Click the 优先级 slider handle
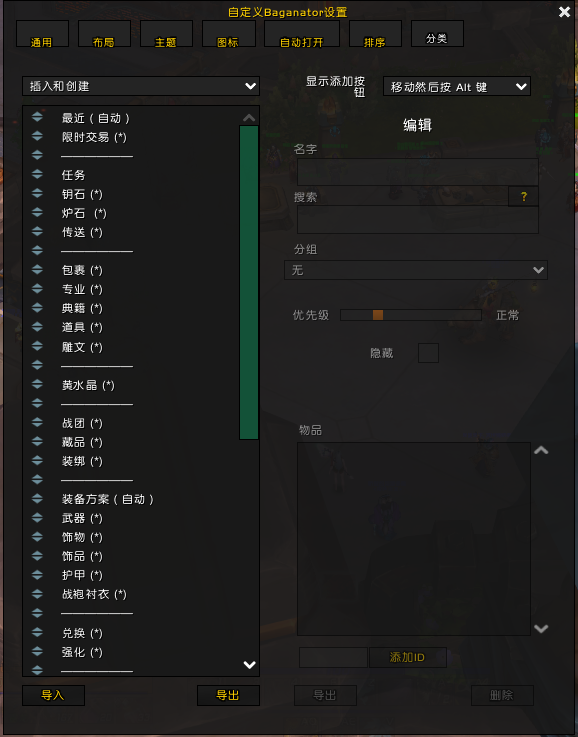578x737 pixels. (x=378, y=315)
